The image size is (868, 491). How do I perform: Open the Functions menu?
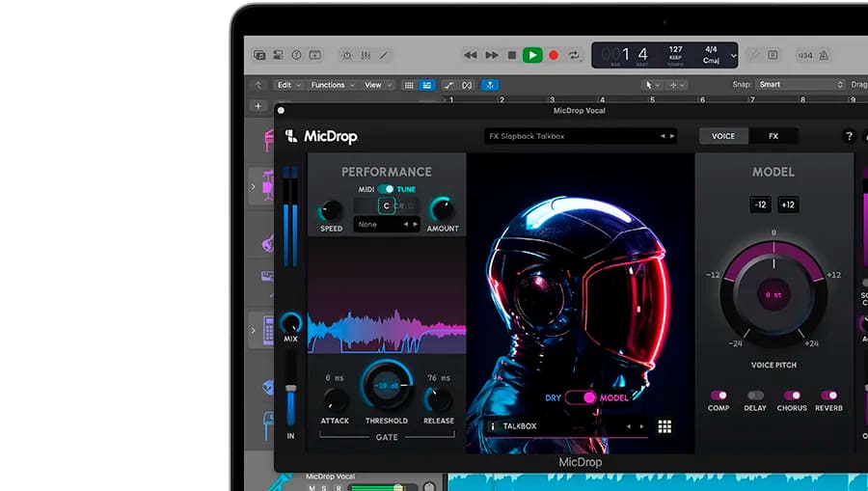click(x=331, y=85)
